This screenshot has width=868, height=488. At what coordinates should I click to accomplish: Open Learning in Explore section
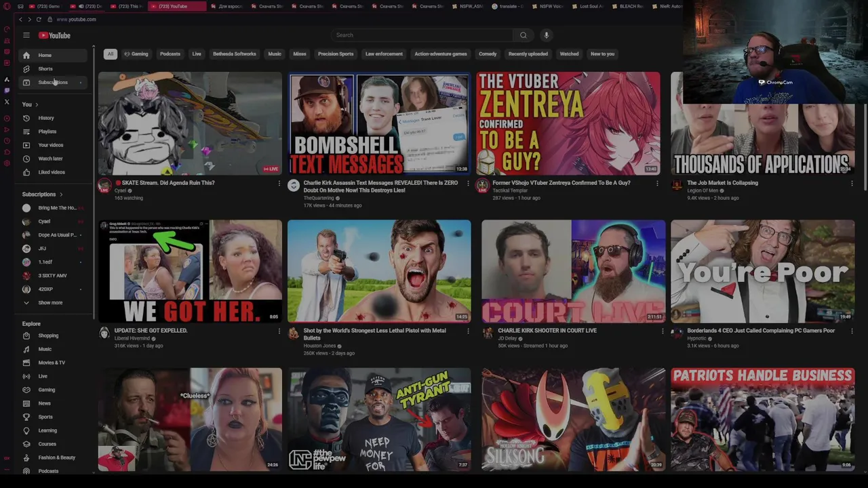click(54, 430)
